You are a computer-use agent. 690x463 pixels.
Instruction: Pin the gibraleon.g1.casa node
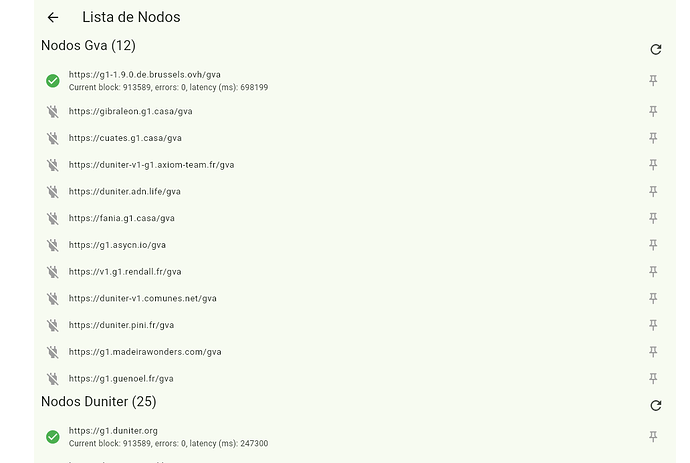[x=653, y=111]
